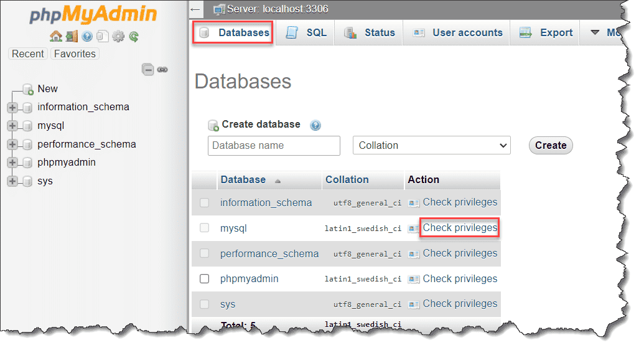The height and width of the screenshot is (350, 644).
Task: Click the New database icon in tree
Action: (x=28, y=89)
